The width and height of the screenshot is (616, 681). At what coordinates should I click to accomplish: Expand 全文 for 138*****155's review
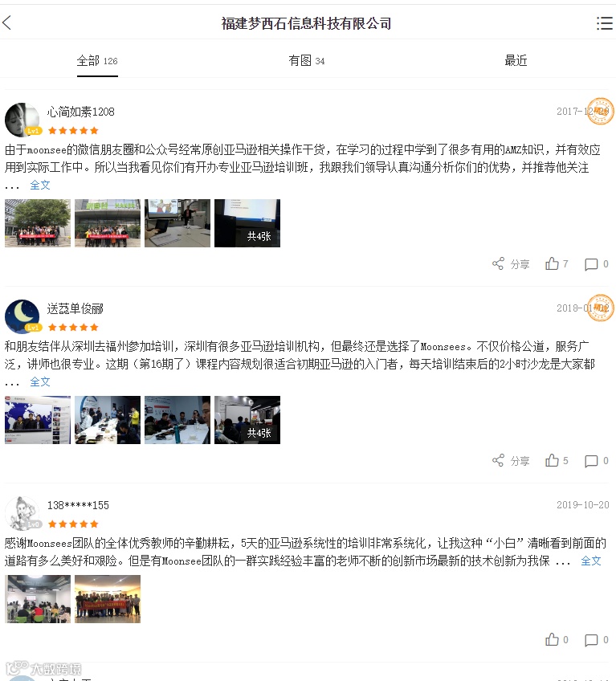click(x=591, y=561)
